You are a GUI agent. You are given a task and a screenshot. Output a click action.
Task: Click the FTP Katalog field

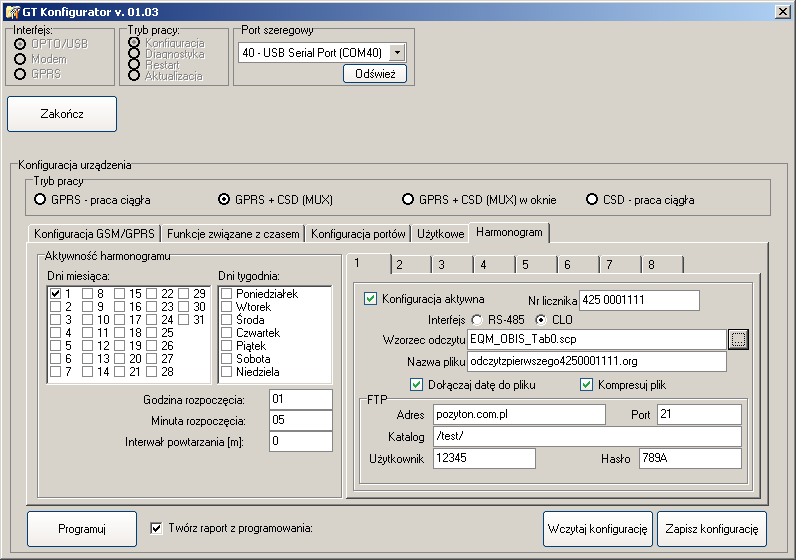[x=587, y=436]
